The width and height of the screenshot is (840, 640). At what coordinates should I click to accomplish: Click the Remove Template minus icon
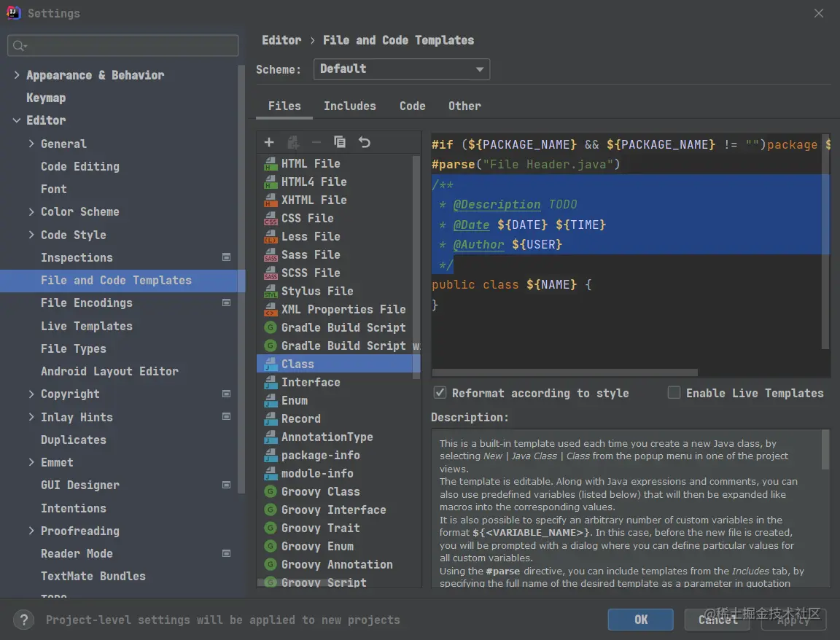tap(316, 142)
